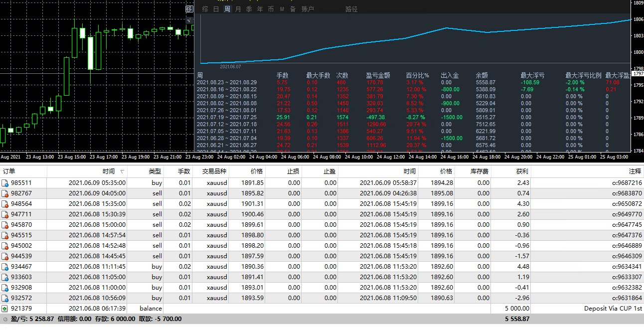The image size is (644, 330).
Task: Open the 综 summary tab
Action: [205, 9]
